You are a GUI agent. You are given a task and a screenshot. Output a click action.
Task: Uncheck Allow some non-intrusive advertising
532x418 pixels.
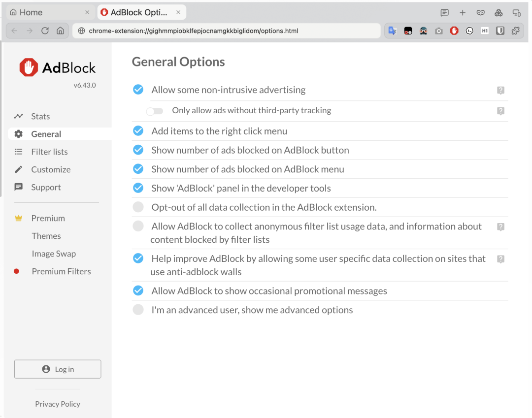pyautogui.click(x=138, y=90)
